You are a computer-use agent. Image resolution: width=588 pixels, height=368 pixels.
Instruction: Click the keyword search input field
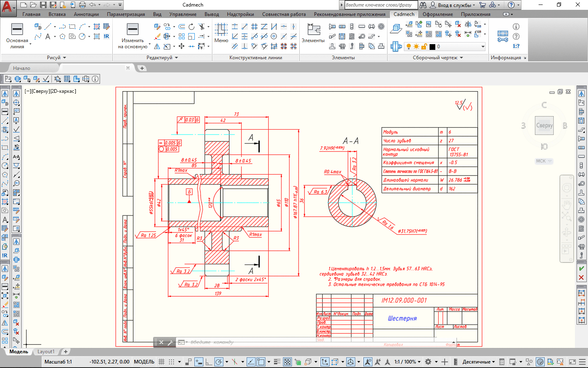381,5
